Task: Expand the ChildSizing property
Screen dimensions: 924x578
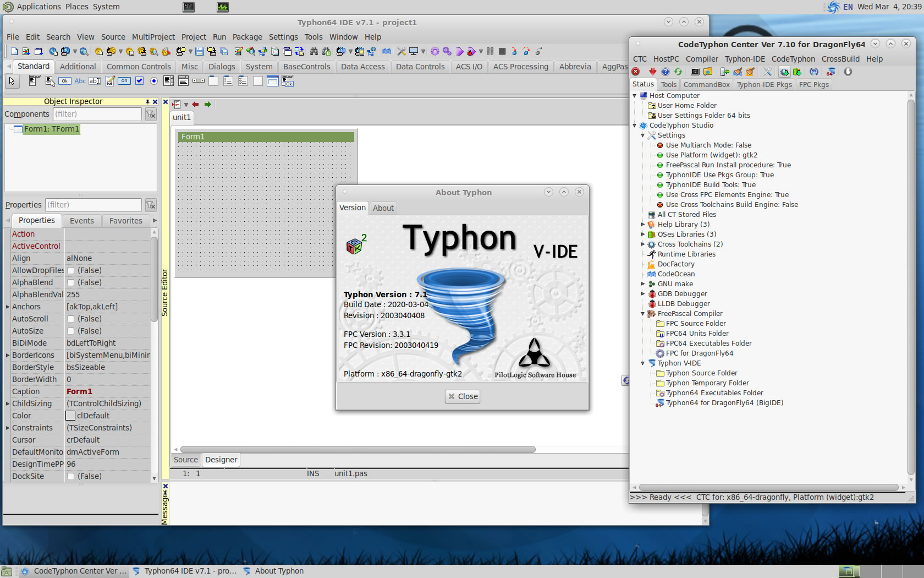Action: click(x=8, y=403)
